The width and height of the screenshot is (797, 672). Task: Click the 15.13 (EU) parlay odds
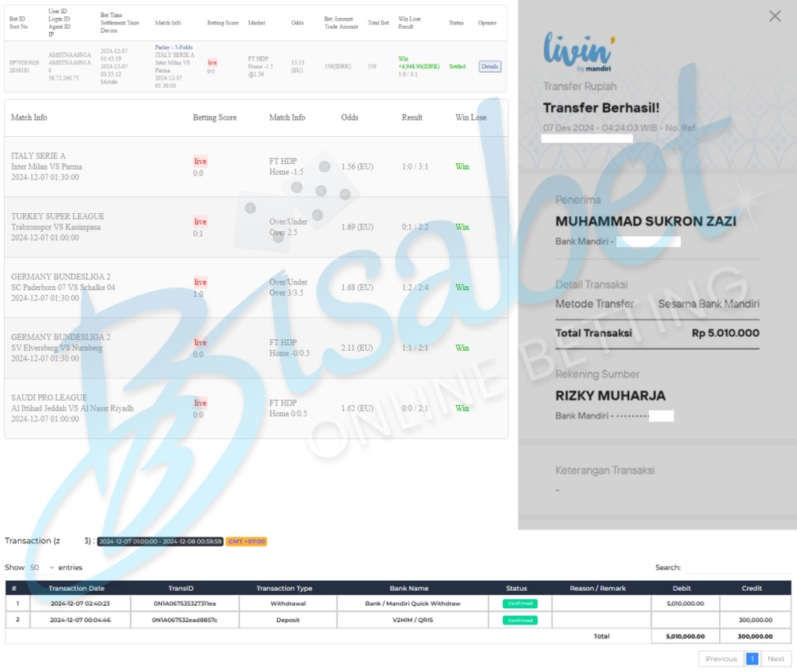point(298,67)
